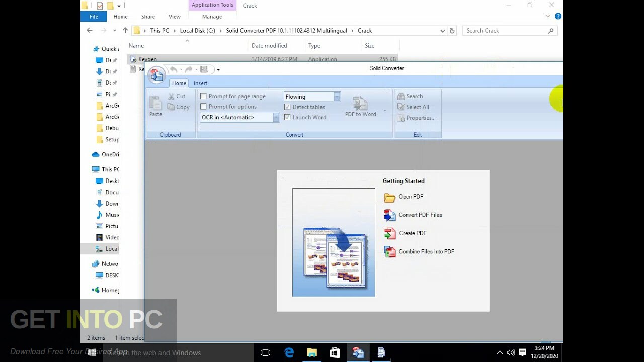Open the Solid Converter round application menu button
Screen dimensions: 644x362
point(156,75)
